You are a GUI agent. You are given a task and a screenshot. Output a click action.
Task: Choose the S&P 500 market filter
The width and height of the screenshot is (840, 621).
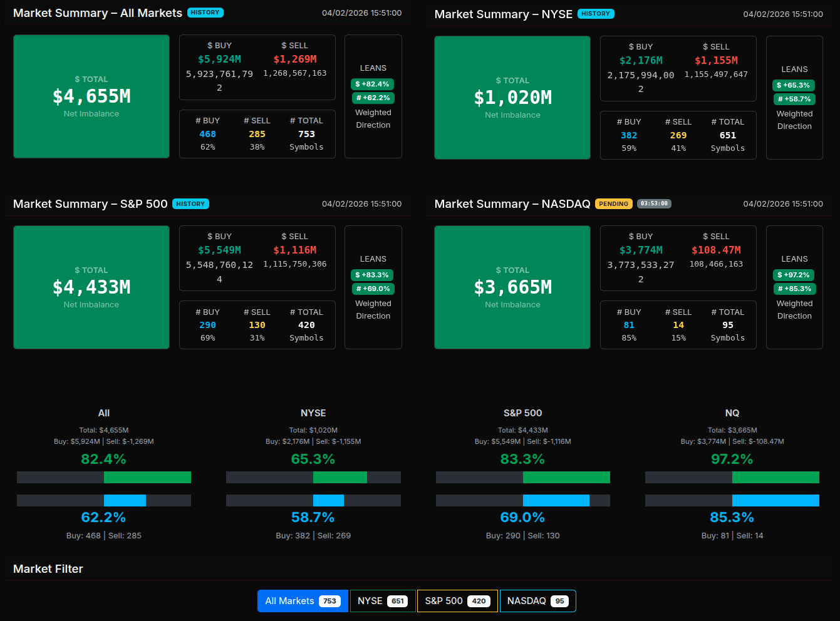click(x=457, y=601)
